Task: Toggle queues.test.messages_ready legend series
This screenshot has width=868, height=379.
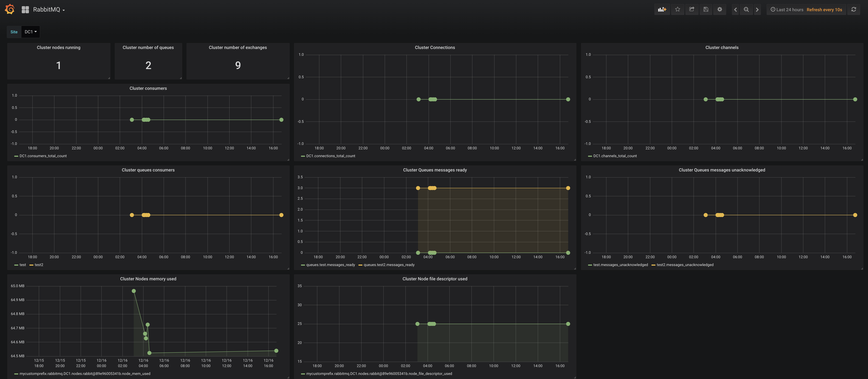Action: tap(330, 265)
